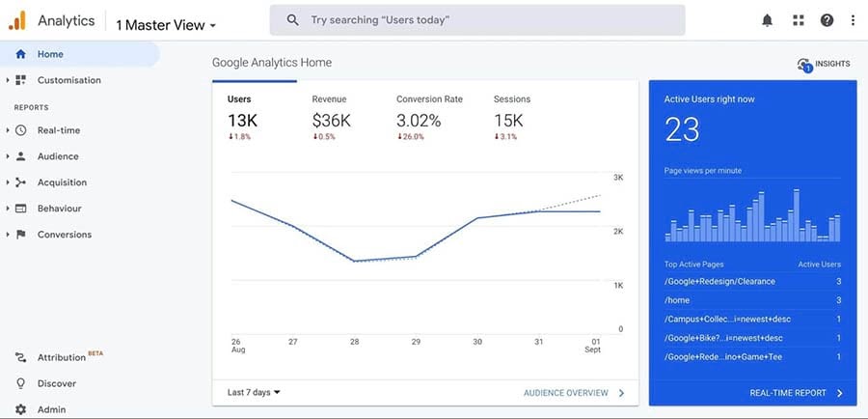Image resolution: width=868 pixels, height=419 pixels.
Task: Click the Admin gear icon
Action: click(x=20, y=409)
